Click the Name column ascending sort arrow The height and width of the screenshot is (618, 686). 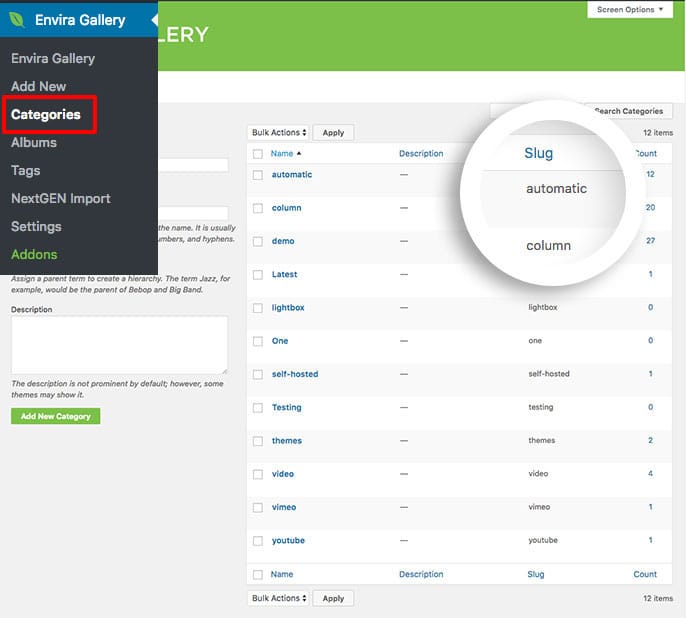coord(299,154)
